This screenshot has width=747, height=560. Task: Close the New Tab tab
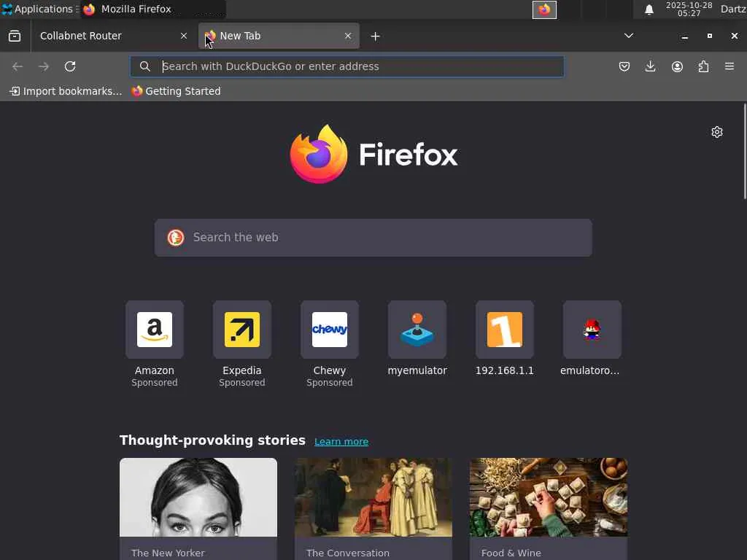click(348, 36)
